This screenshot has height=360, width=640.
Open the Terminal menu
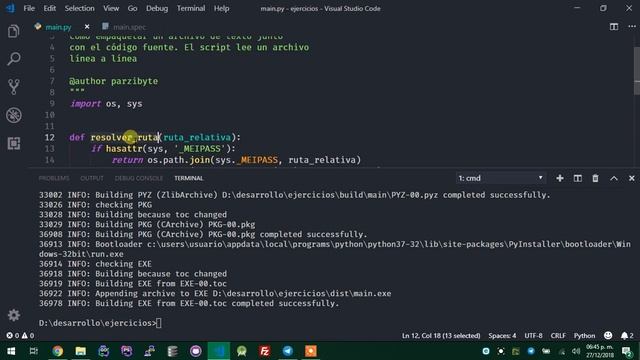(x=191, y=8)
